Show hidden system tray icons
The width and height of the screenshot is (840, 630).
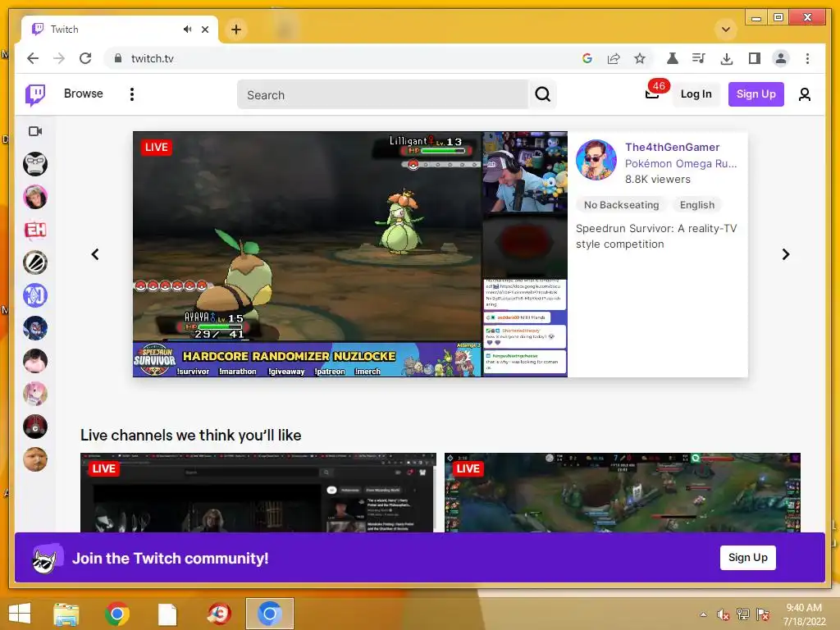click(x=703, y=614)
